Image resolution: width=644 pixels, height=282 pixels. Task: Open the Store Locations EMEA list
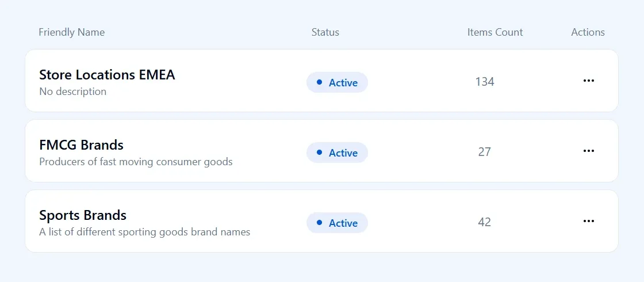click(107, 75)
